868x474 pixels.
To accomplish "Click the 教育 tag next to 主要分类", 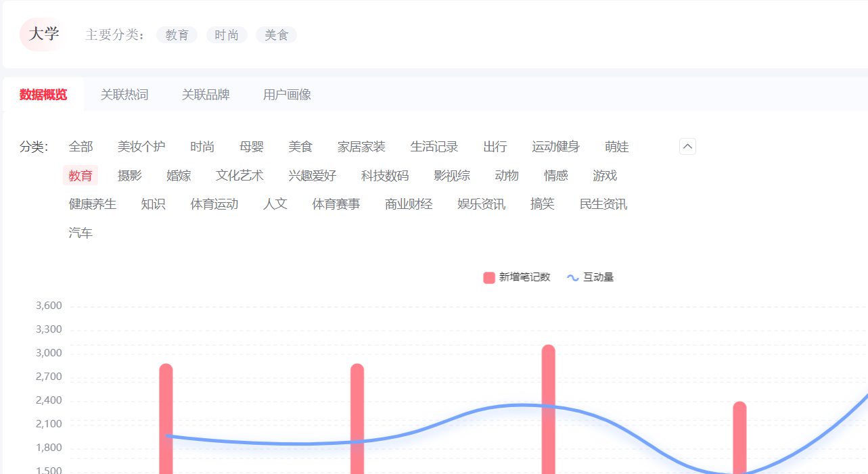I will [x=177, y=35].
